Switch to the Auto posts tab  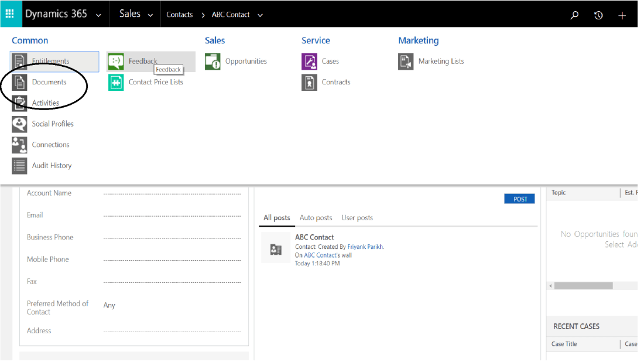click(x=316, y=218)
